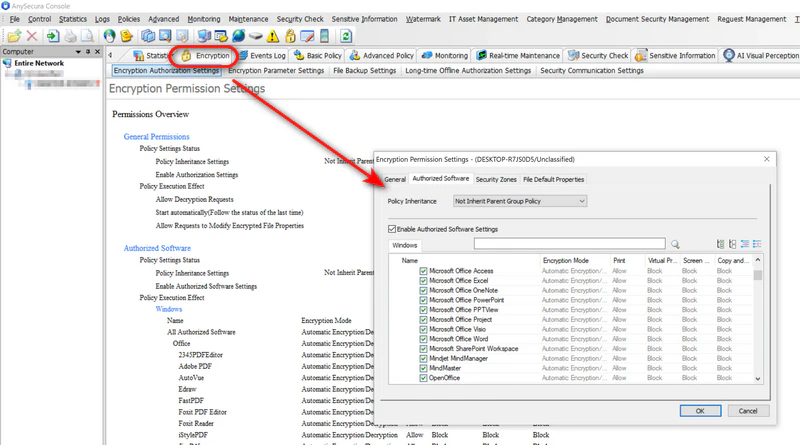Open the AI Visual Perception tab

point(761,56)
